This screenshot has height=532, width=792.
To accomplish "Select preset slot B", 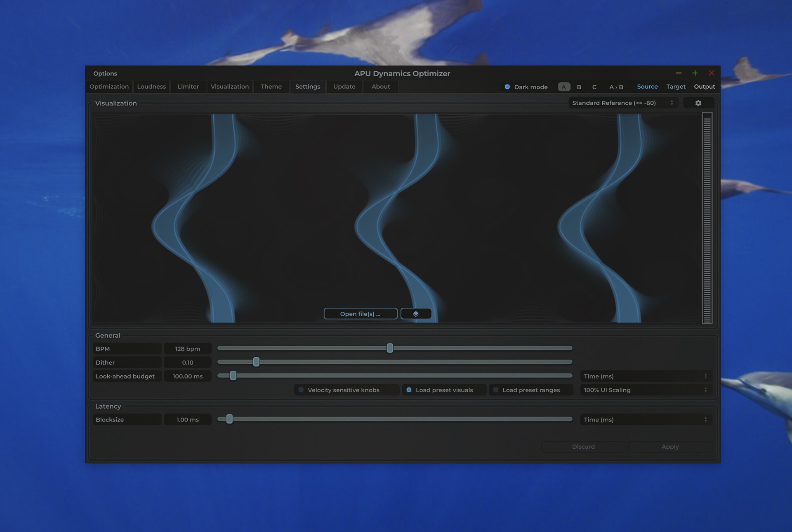I will pyautogui.click(x=579, y=87).
